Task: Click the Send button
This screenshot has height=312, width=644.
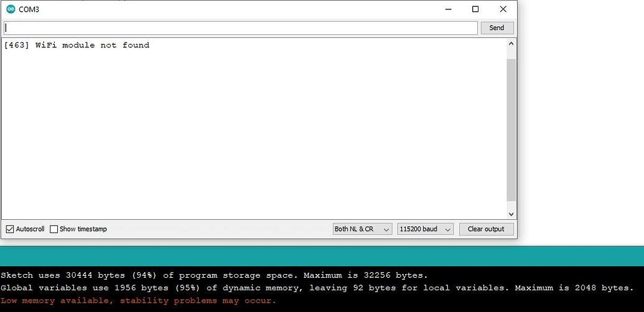Action: (x=496, y=28)
